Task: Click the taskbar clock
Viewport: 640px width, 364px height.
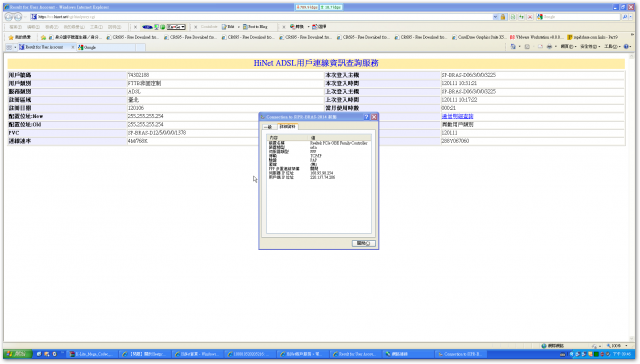Action: [621, 354]
